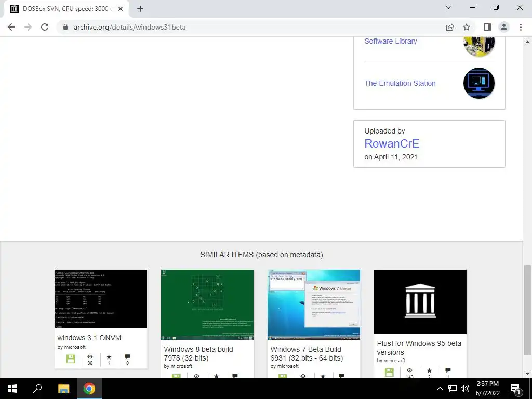Screen dimensions: 532x399
Task: Open Chrome three-dot menu
Action: (x=521, y=27)
